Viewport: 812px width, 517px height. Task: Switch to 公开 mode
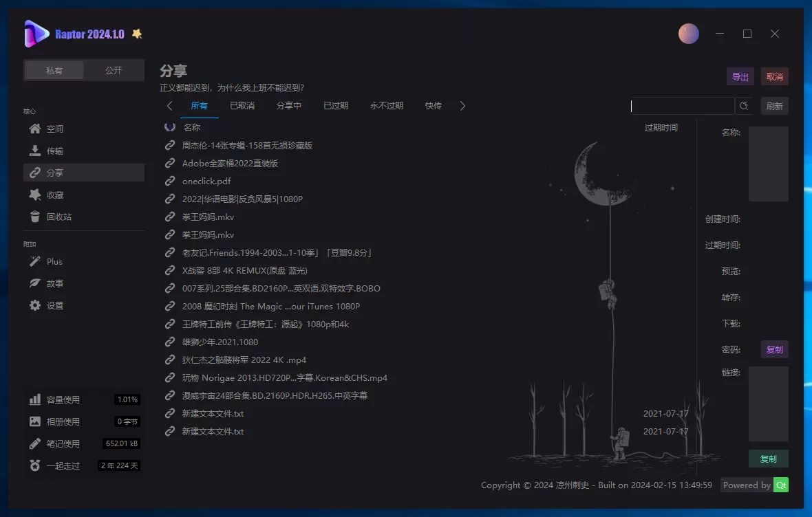click(x=113, y=69)
